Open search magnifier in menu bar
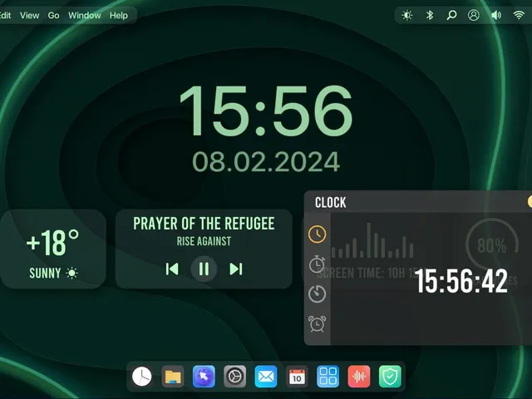The image size is (532, 399). pos(451,15)
